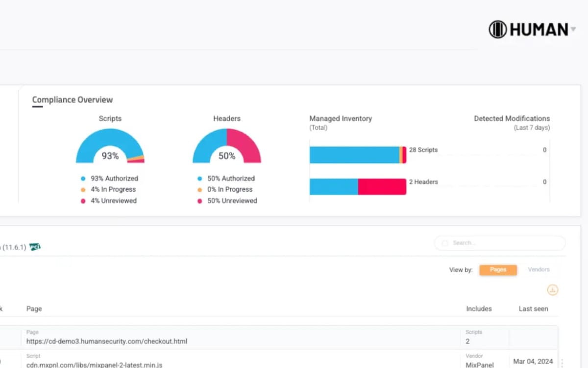Click the Includes column header
The image size is (588, 368).
coord(479,309)
